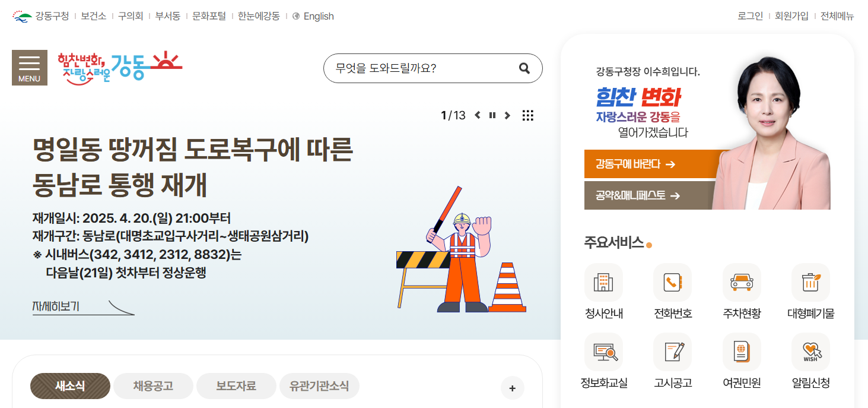Expand news list with plus button

513,388
